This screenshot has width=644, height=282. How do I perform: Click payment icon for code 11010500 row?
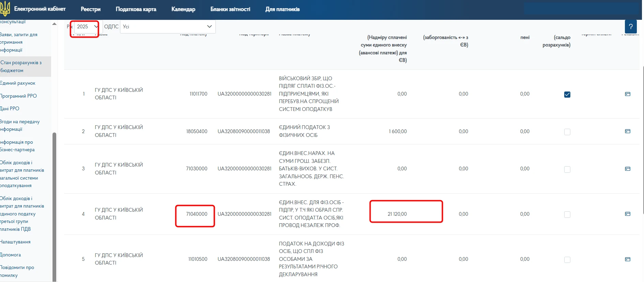627,259
